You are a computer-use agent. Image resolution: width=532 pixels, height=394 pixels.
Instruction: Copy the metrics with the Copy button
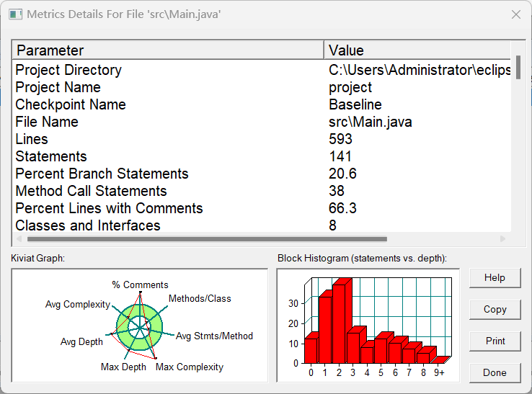pyautogui.click(x=495, y=310)
